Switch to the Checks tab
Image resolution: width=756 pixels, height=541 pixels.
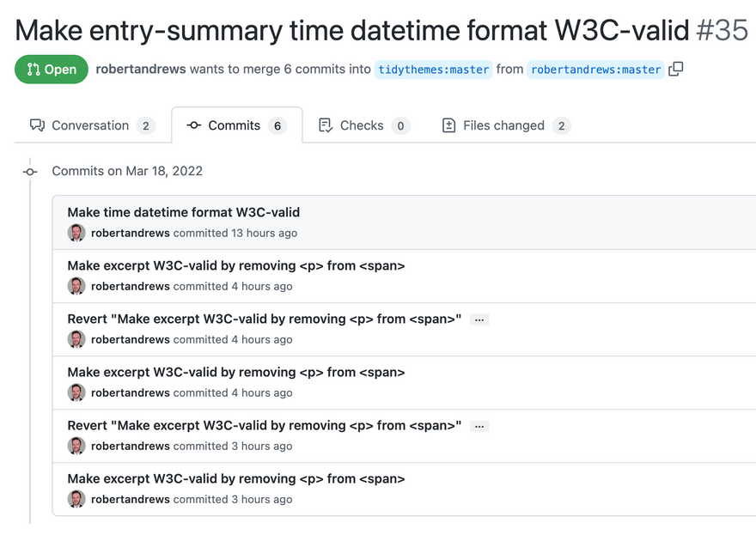[362, 125]
